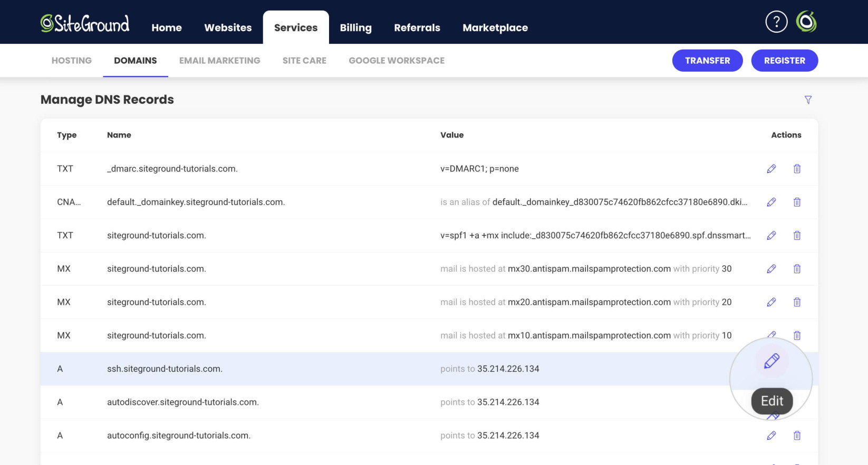Open the user account avatar icon
Screen dimensions: 868x465
click(x=806, y=22)
